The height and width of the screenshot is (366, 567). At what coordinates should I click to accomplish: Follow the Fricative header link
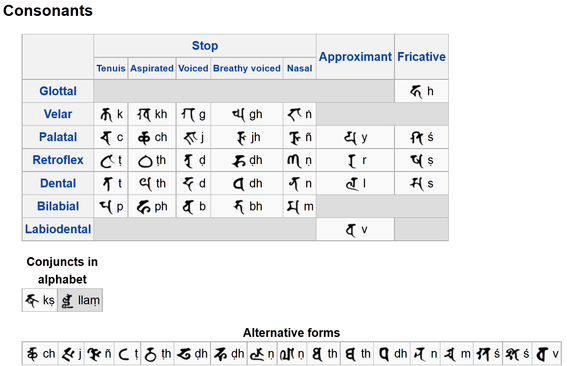(x=421, y=57)
